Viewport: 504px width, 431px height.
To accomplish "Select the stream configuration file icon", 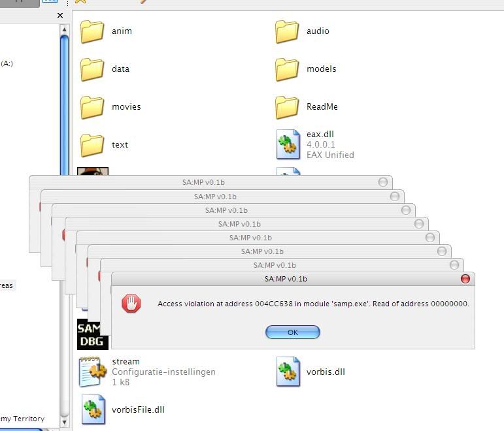I will 93,372.
